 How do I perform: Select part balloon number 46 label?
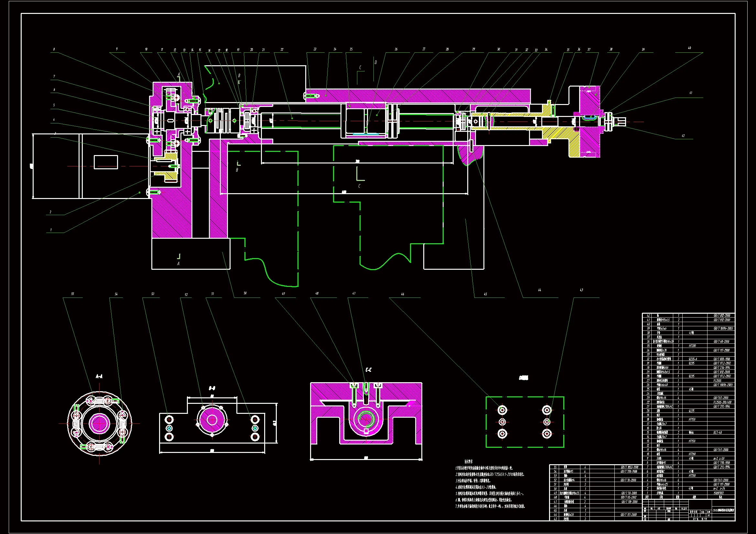coord(402,294)
